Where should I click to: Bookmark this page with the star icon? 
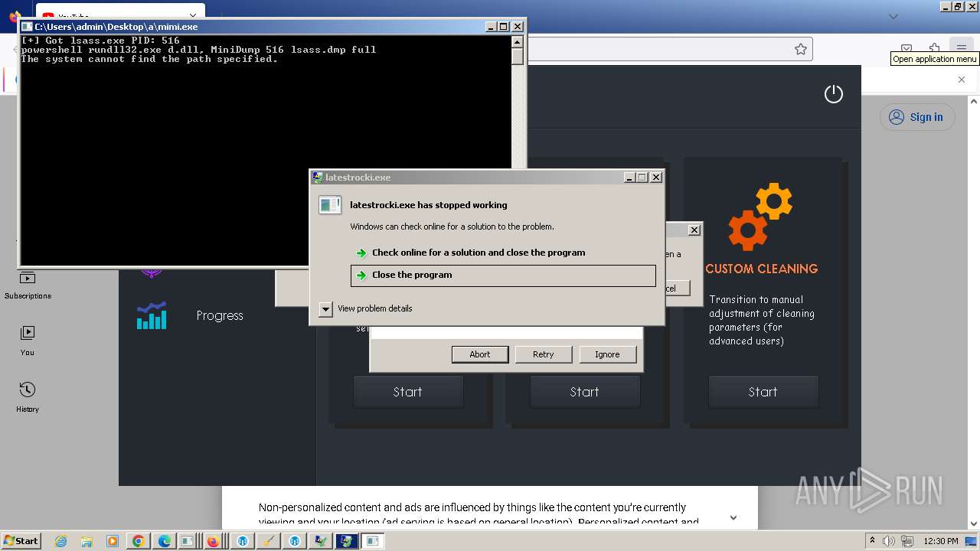(x=801, y=49)
